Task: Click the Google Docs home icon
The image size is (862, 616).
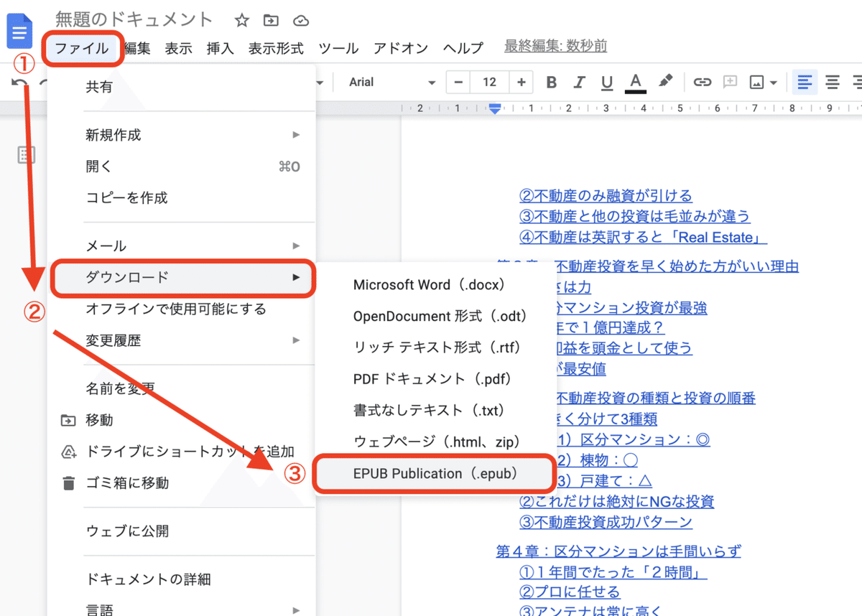Action: click(x=20, y=31)
